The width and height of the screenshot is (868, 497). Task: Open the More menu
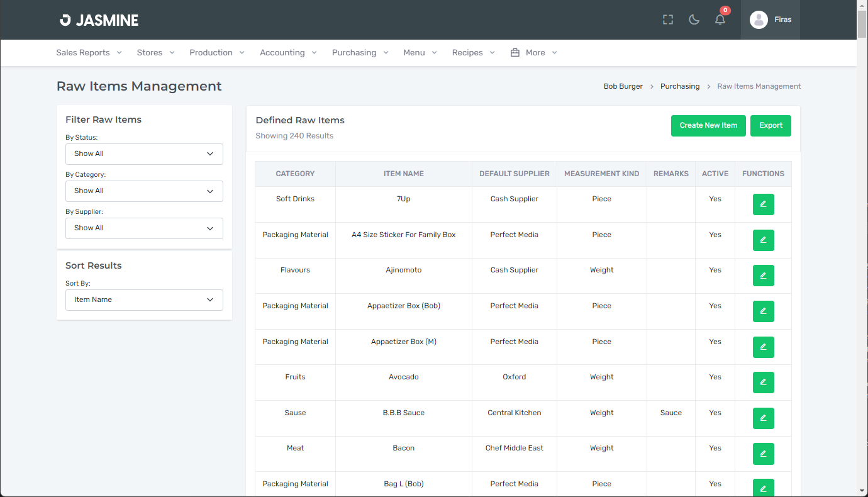[534, 53]
